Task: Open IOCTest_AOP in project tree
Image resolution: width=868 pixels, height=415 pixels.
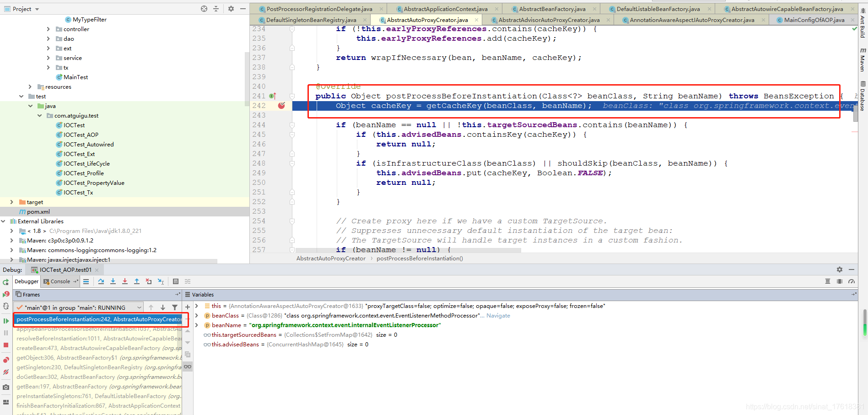Action: tap(81, 135)
